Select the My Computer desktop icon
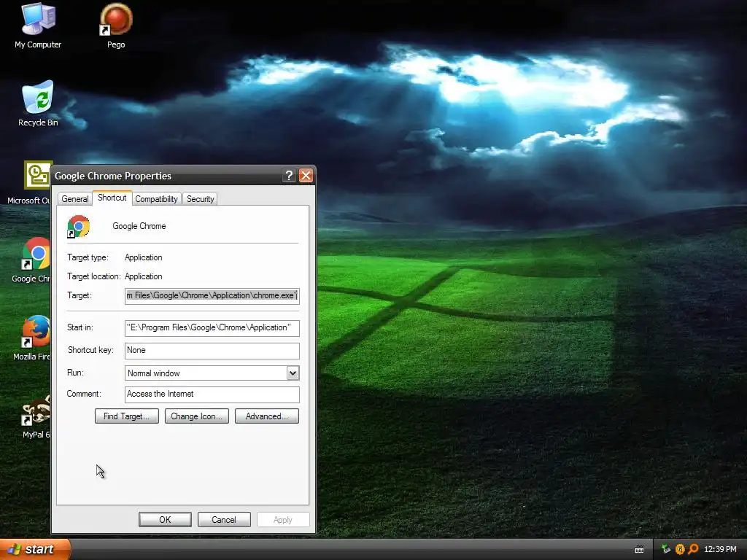 pyautogui.click(x=38, y=25)
